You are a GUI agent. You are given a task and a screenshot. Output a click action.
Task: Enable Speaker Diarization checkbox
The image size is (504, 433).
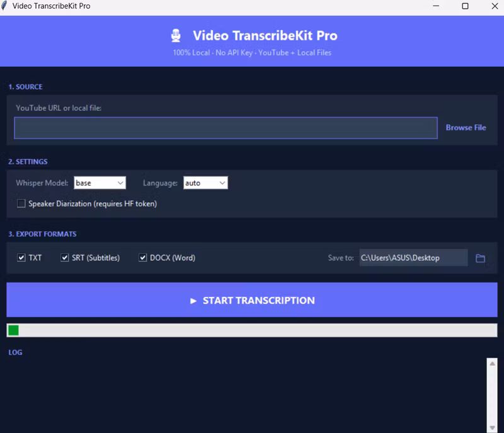pyautogui.click(x=21, y=204)
